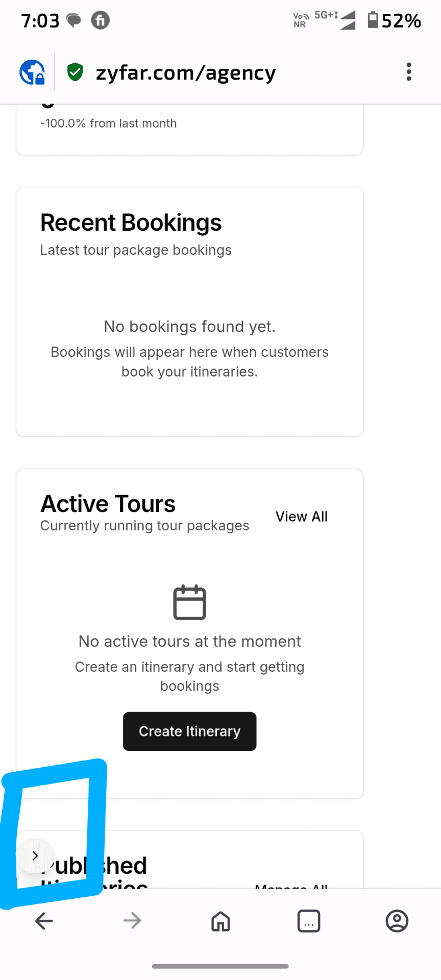Open the browser three-dot menu

(409, 72)
